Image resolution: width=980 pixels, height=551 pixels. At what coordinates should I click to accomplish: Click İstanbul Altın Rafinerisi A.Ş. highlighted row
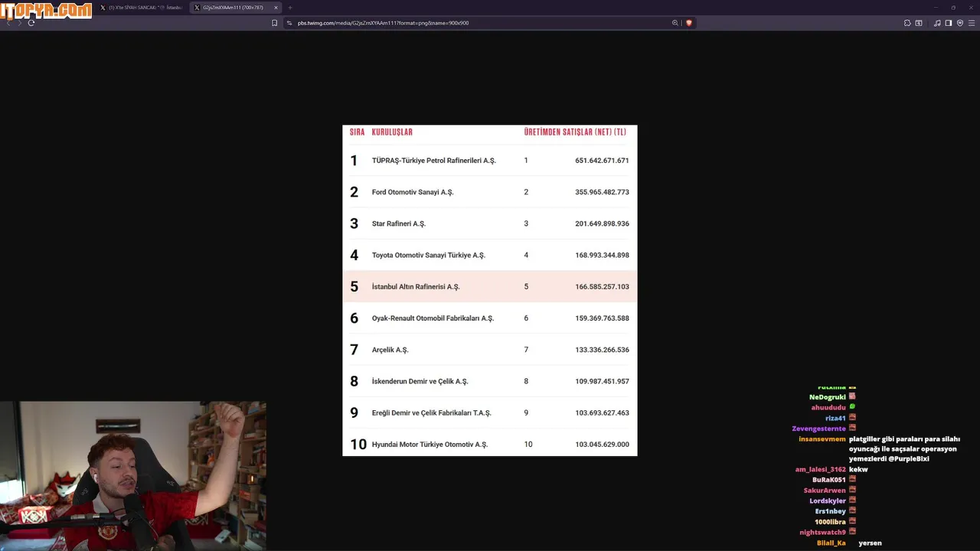coord(490,286)
